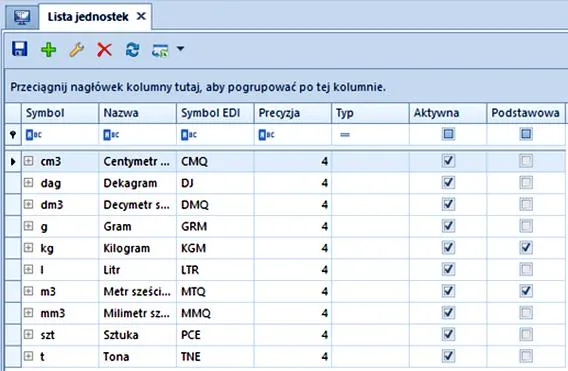Expand the m3 row
The height and width of the screenshot is (371, 568).
click(29, 291)
